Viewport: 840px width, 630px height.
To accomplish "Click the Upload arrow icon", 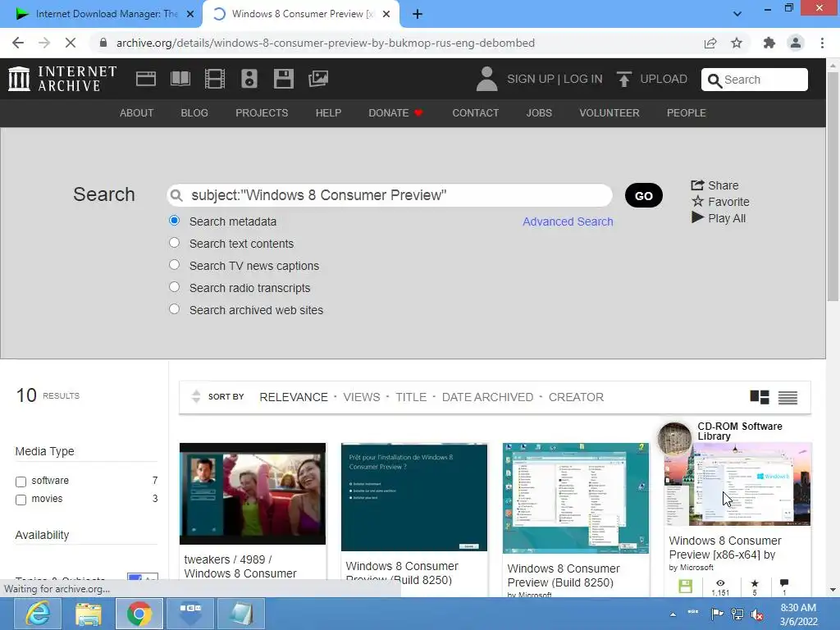I will (x=623, y=79).
